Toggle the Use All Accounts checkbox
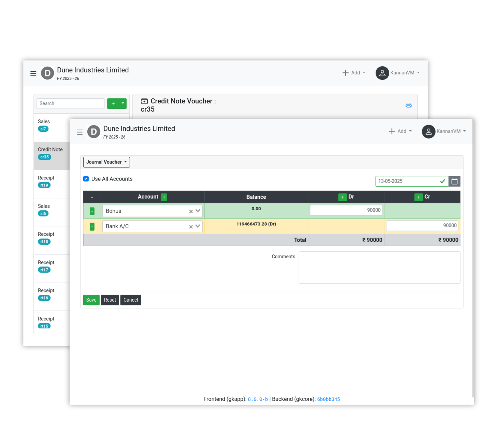494x448 pixels. pyautogui.click(x=86, y=179)
